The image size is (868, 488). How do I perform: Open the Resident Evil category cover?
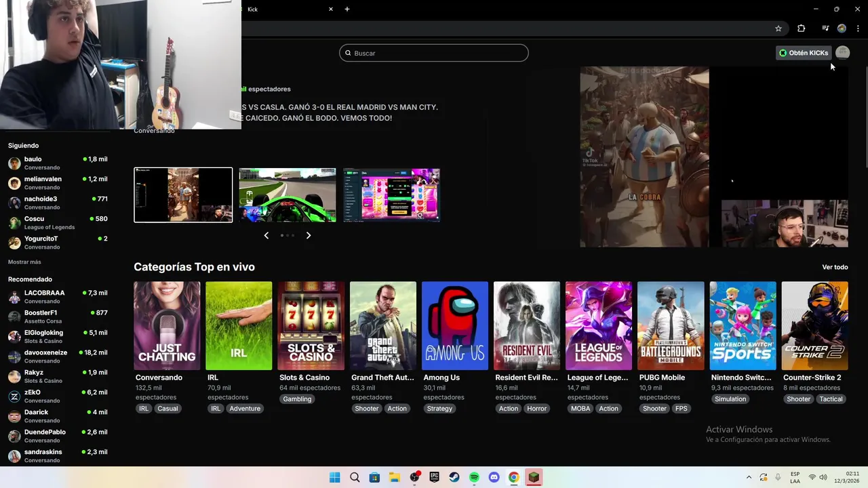[527, 325]
